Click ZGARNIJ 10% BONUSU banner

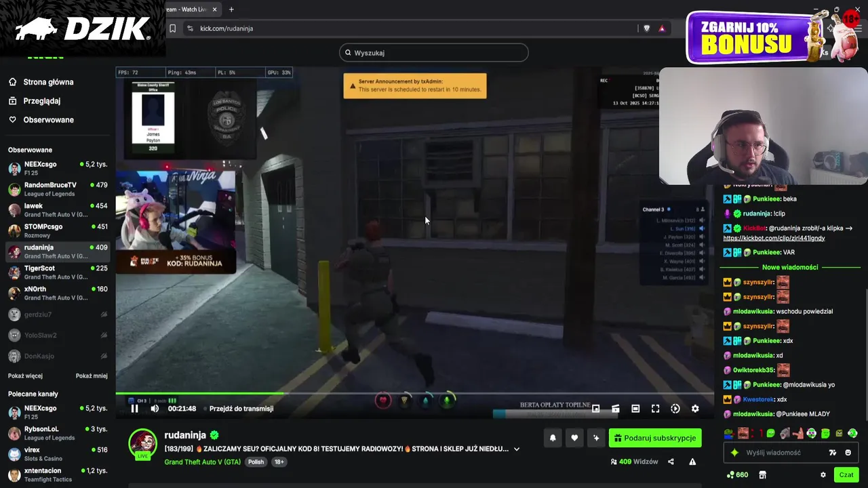pyautogui.click(x=754, y=38)
